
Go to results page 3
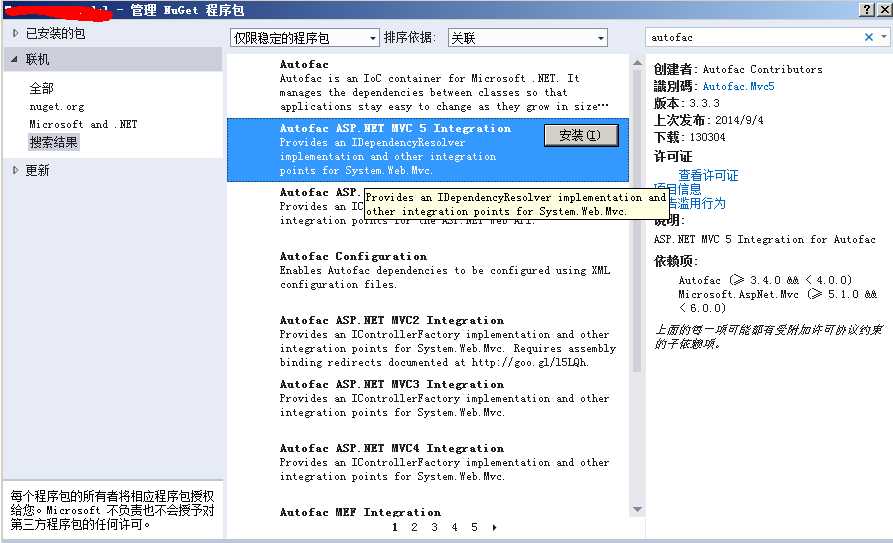[435, 527]
